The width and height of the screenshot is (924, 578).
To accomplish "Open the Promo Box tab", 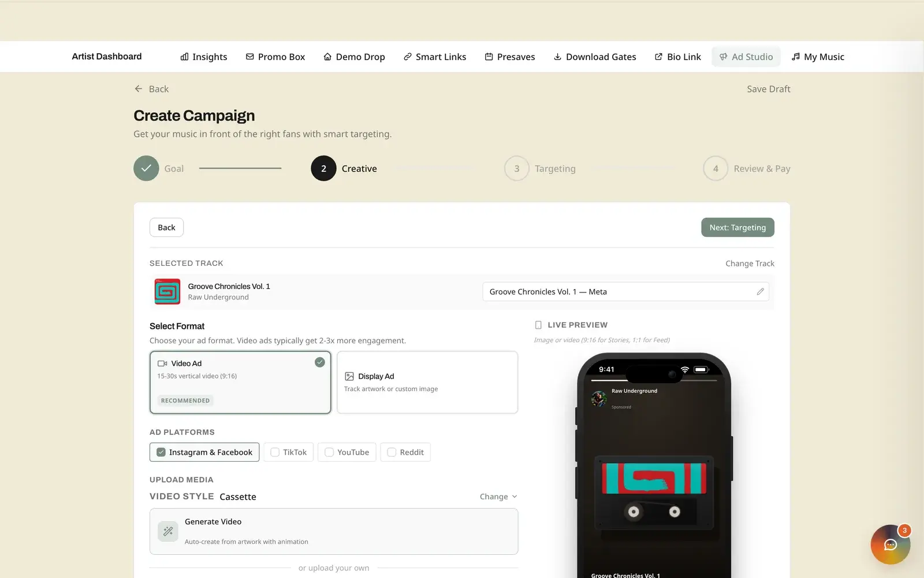I will (275, 57).
